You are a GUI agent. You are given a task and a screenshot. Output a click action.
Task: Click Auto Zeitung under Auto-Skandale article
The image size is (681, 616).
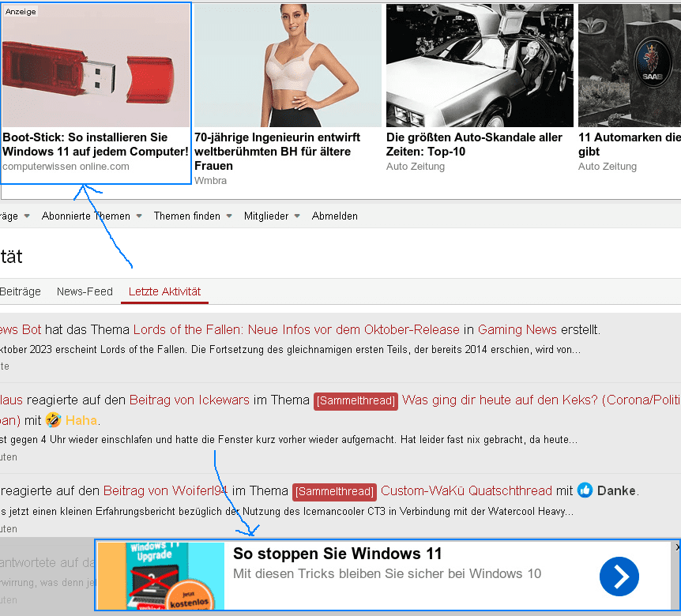pos(416,167)
